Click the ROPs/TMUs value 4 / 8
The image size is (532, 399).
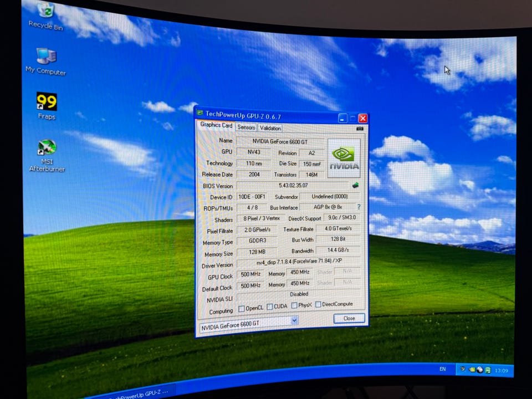(x=252, y=207)
